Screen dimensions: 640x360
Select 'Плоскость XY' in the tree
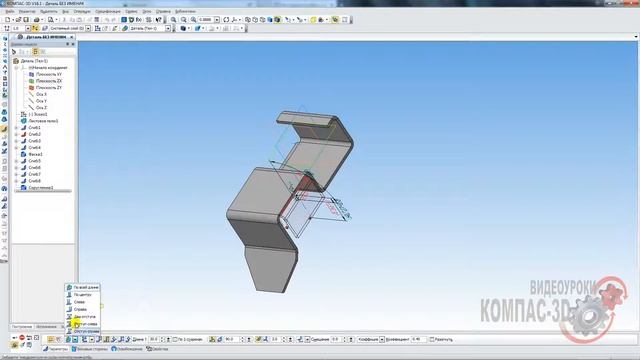pyautogui.click(x=49, y=74)
